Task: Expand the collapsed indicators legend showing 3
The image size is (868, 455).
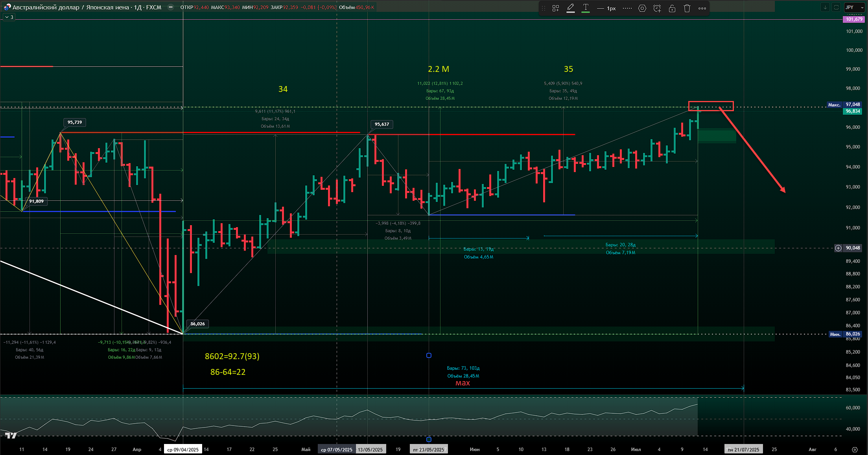Action: click(9, 17)
